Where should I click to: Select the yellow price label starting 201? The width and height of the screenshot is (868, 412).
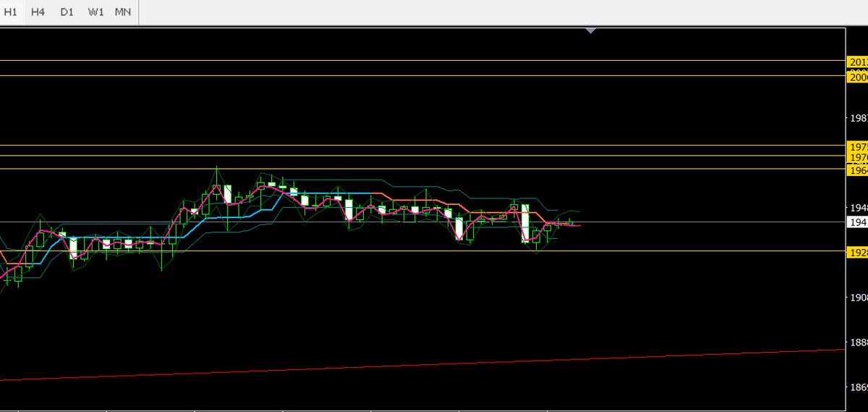857,62
